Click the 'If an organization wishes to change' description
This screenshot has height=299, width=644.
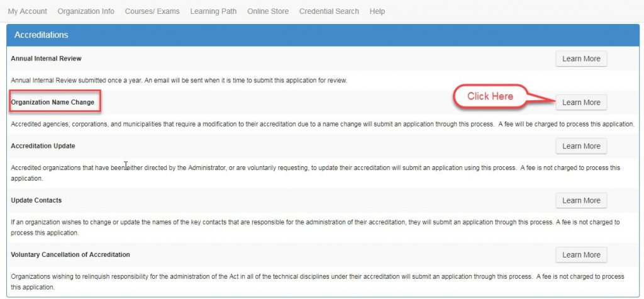pos(315,227)
